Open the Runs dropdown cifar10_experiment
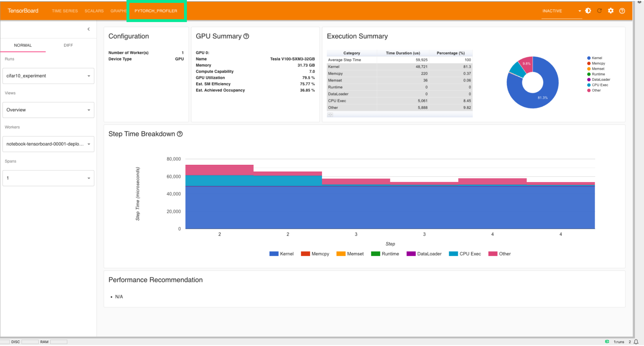 click(48, 76)
